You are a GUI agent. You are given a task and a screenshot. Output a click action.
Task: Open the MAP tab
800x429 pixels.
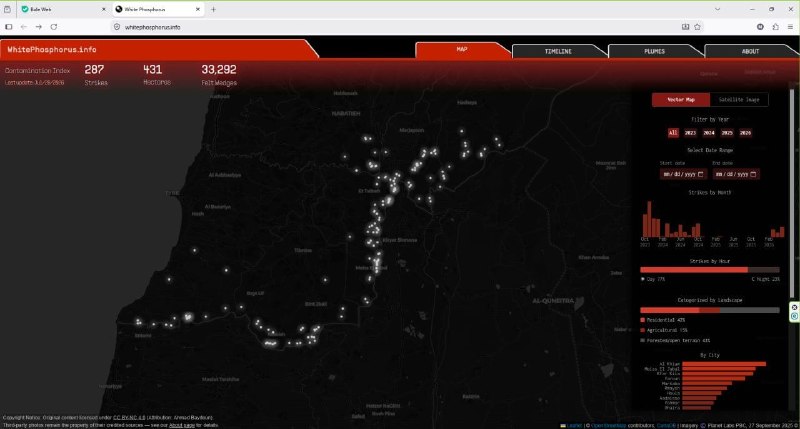tap(462, 49)
